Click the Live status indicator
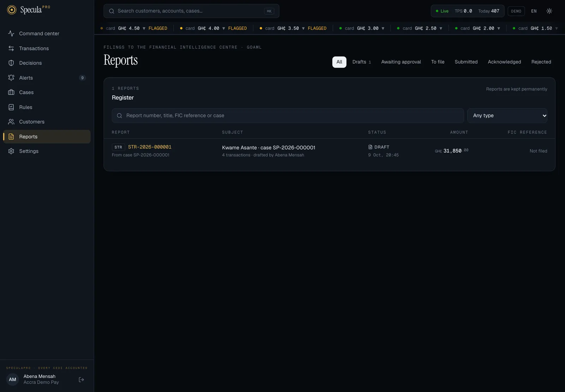565x392 pixels. click(442, 11)
